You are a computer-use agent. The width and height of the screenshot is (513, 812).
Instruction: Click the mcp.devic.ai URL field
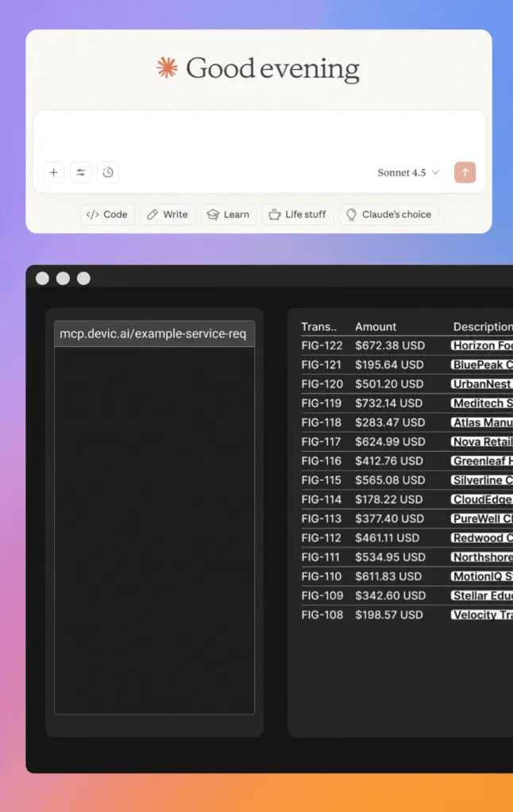point(154,333)
